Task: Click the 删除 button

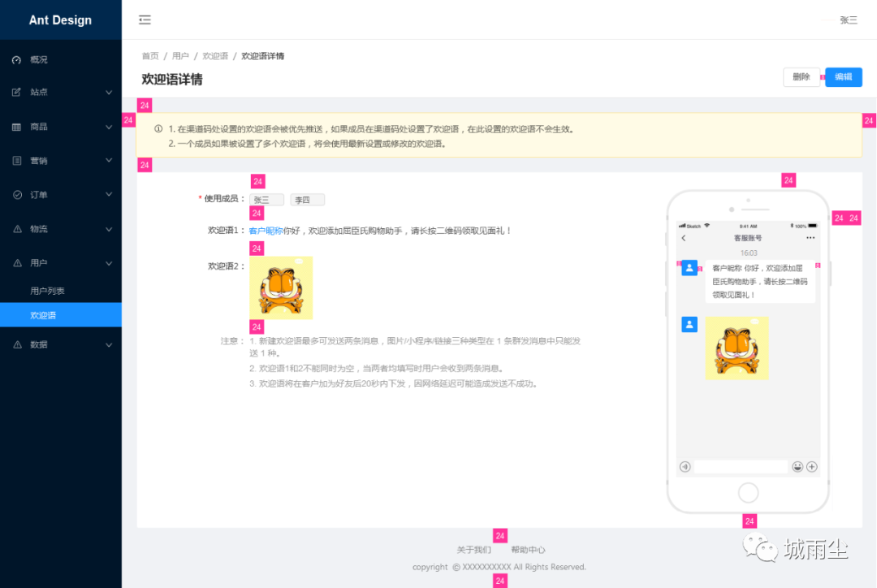Action: 801,77
